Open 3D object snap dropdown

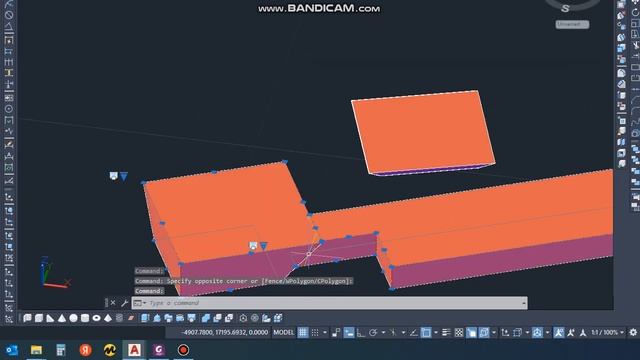click(x=494, y=333)
